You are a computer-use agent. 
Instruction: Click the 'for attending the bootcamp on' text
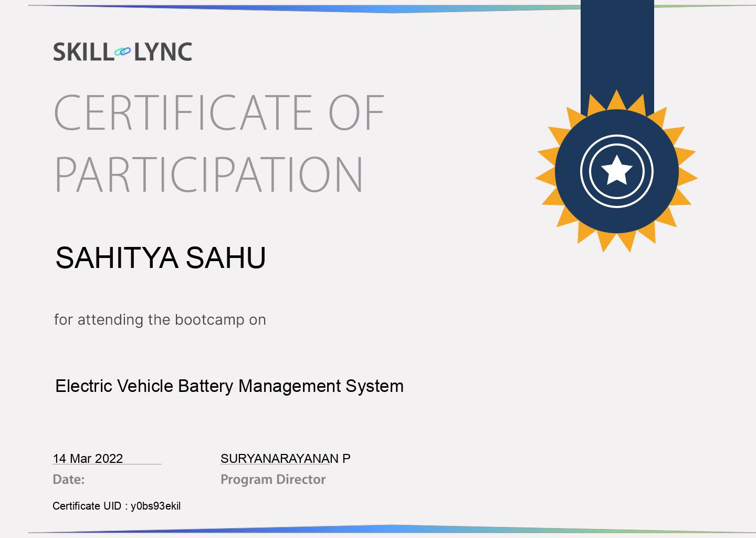point(160,319)
